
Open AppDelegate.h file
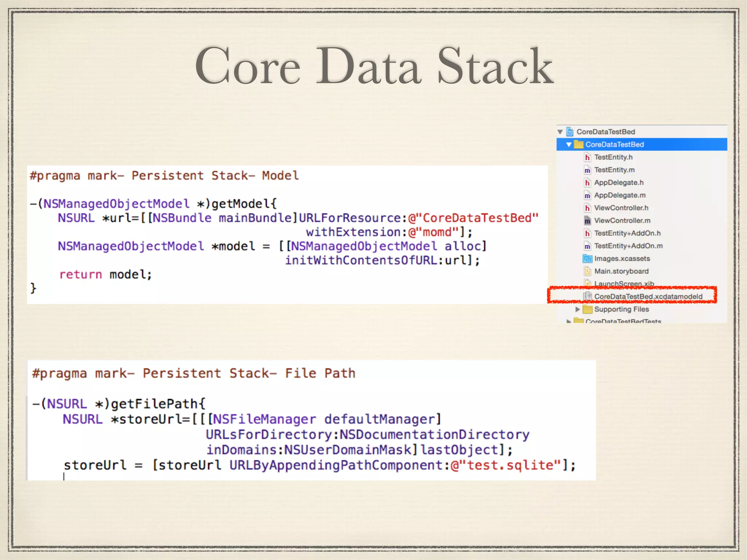(619, 183)
